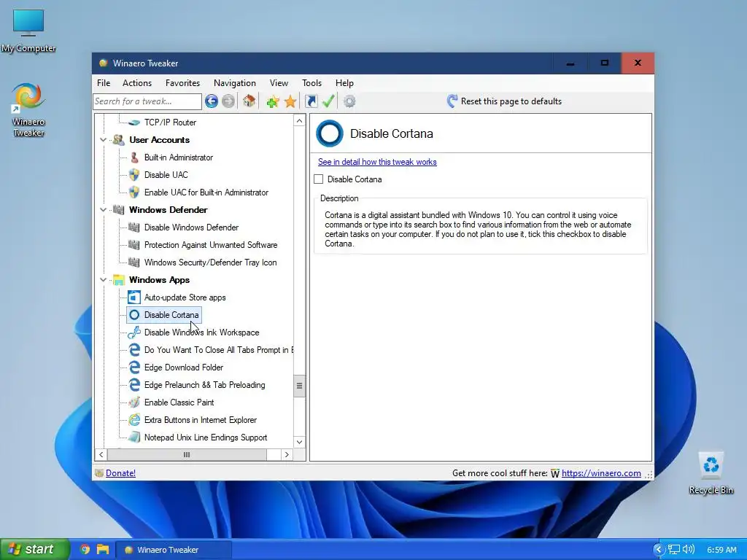
Task: Click the blue Back navigation arrow
Action: pos(212,101)
